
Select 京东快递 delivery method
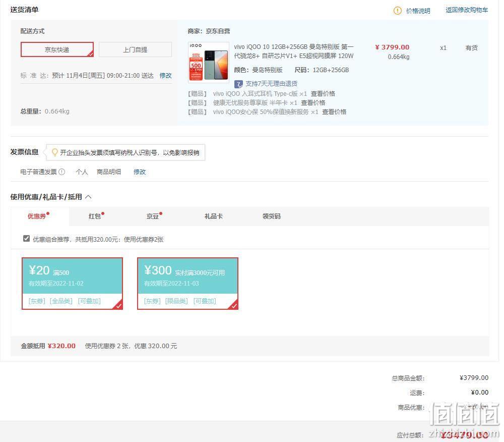[57, 49]
